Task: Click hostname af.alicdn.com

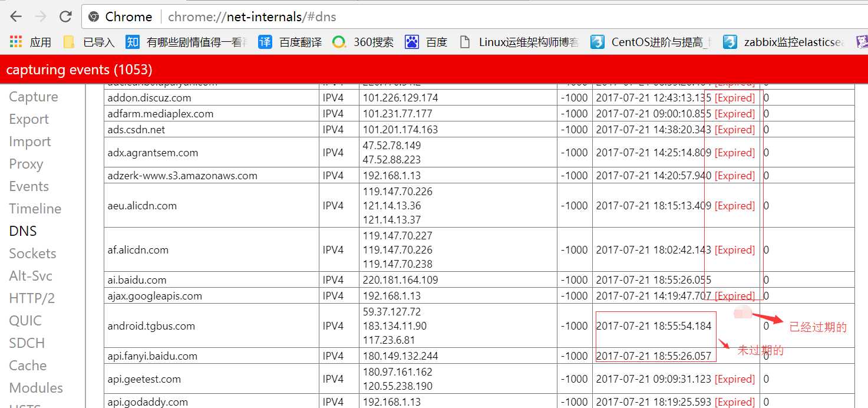Action: tap(138, 250)
